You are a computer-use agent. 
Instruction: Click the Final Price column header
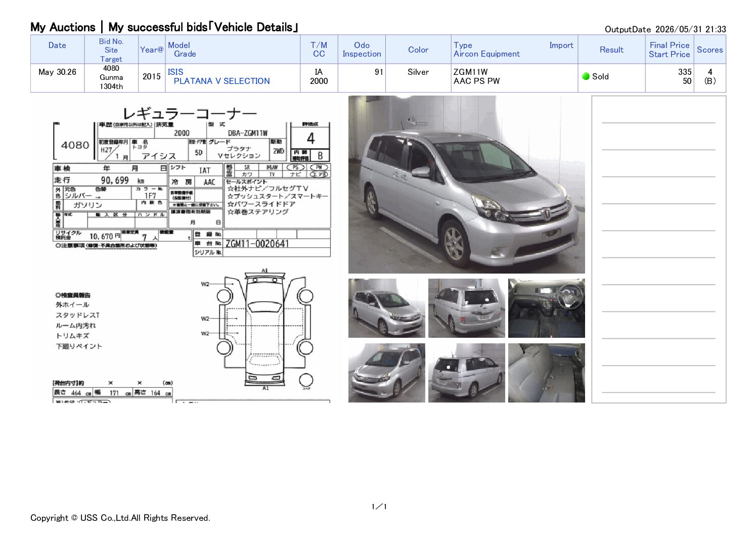670,45
